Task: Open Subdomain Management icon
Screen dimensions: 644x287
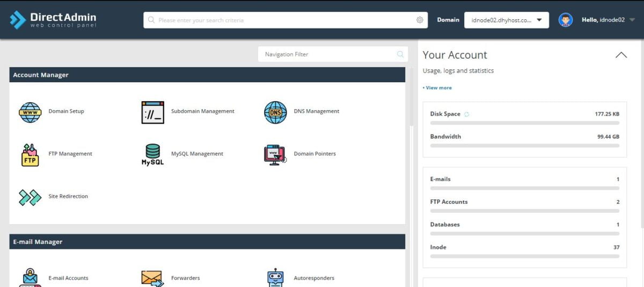Action: tap(152, 112)
